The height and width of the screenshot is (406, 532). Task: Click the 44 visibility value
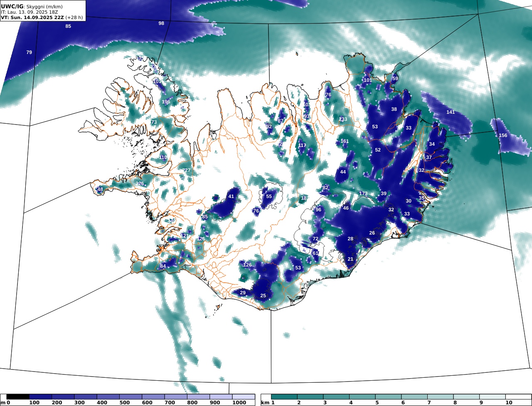pos(343,172)
